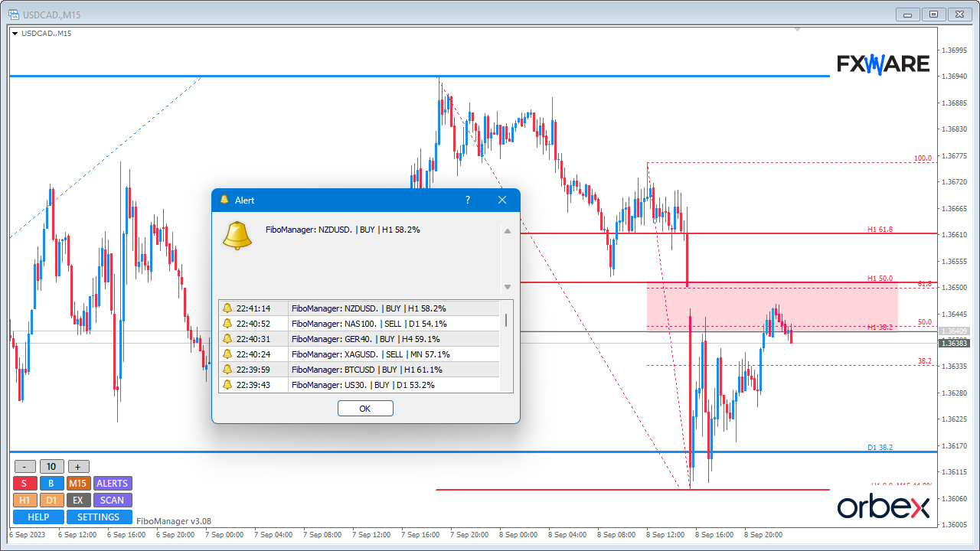Click the red S sell button
The height and width of the screenshot is (551, 980).
click(24, 483)
